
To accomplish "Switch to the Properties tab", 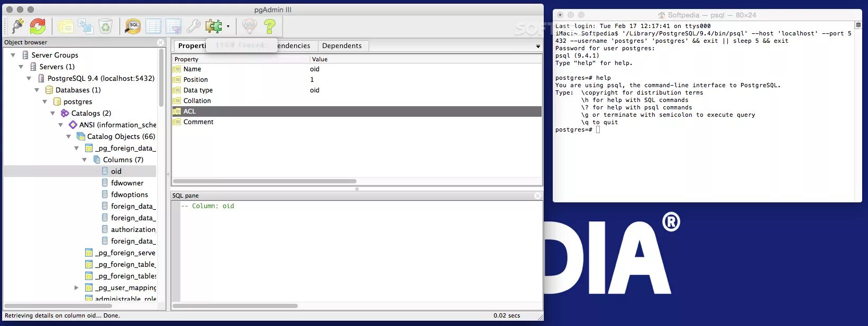I will 191,46.
